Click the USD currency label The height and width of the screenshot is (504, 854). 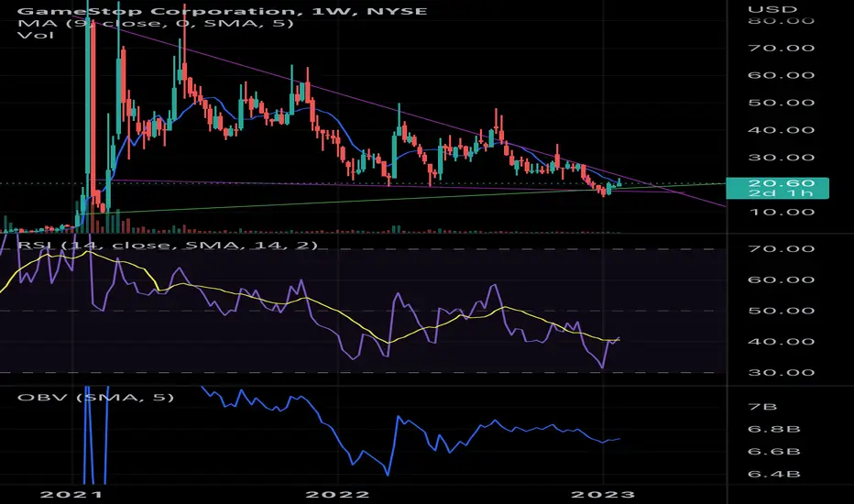point(772,9)
